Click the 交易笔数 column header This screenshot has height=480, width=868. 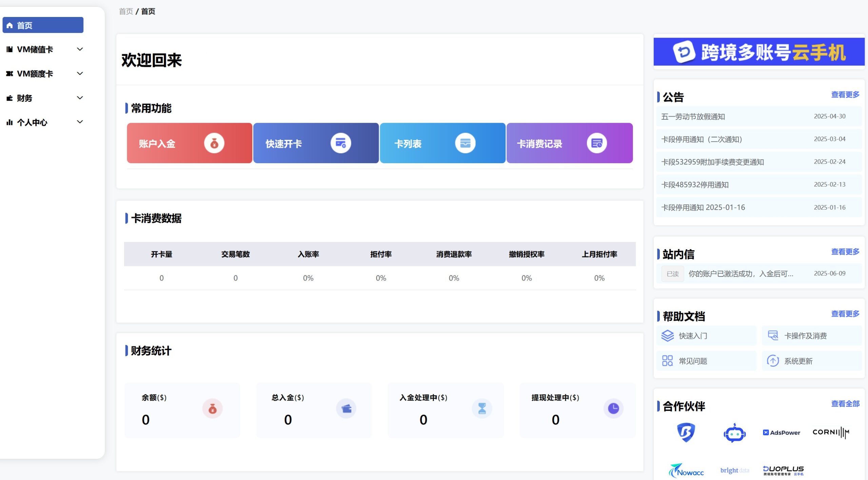point(235,254)
